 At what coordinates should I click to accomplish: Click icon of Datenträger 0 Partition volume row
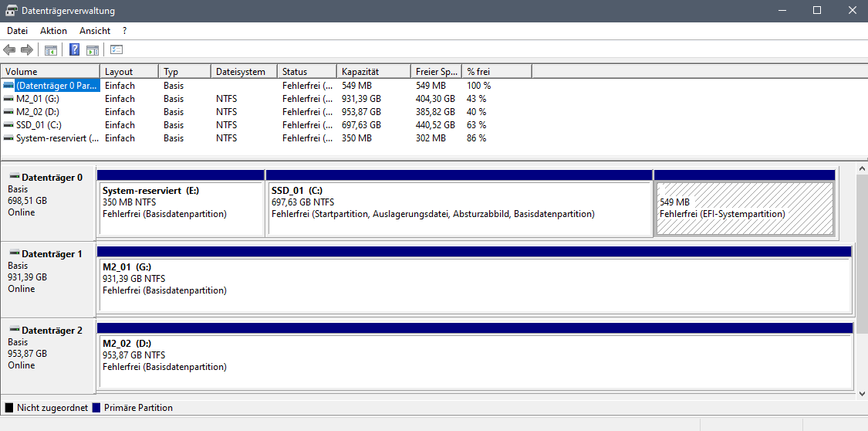(x=8, y=85)
